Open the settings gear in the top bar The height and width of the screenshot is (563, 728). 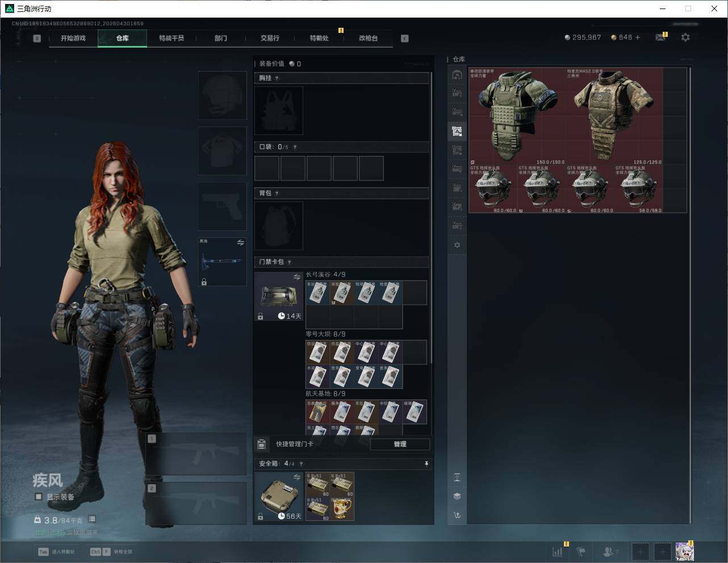685,37
